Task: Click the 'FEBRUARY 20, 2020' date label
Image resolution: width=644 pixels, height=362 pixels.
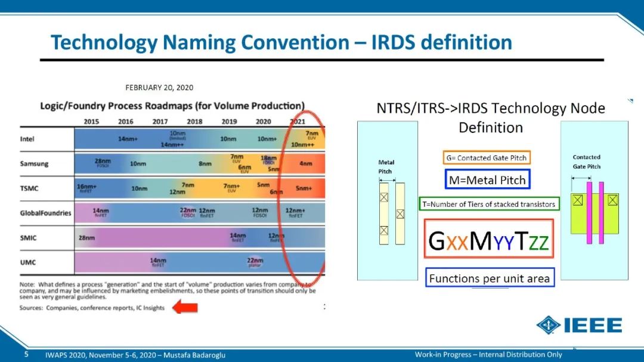Action: pos(159,88)
